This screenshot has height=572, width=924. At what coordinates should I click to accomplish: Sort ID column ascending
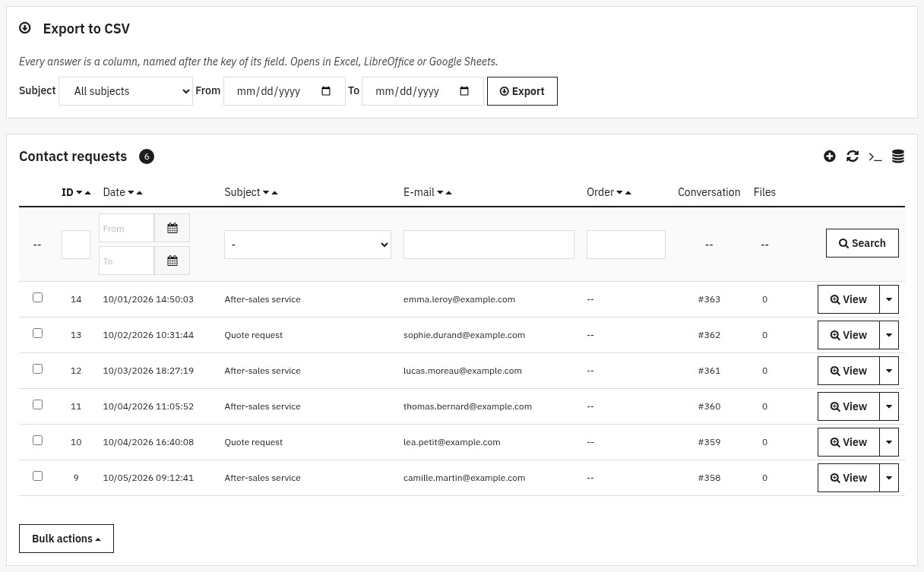click(88, 193)
